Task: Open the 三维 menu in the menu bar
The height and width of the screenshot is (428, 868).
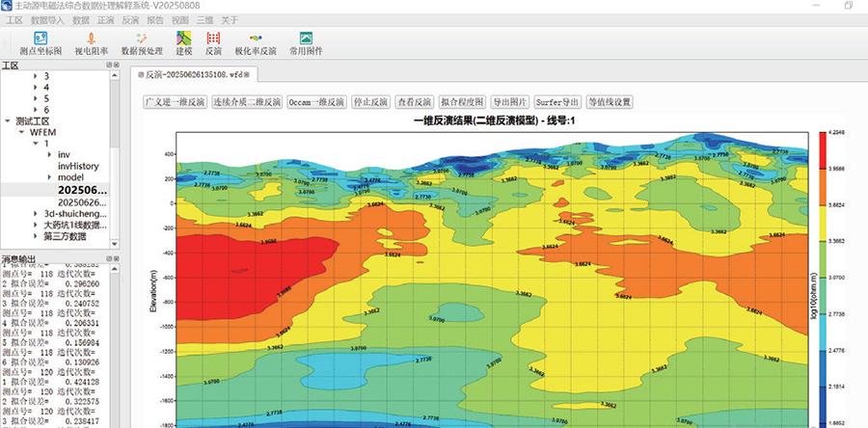Action: pos(204,19)
